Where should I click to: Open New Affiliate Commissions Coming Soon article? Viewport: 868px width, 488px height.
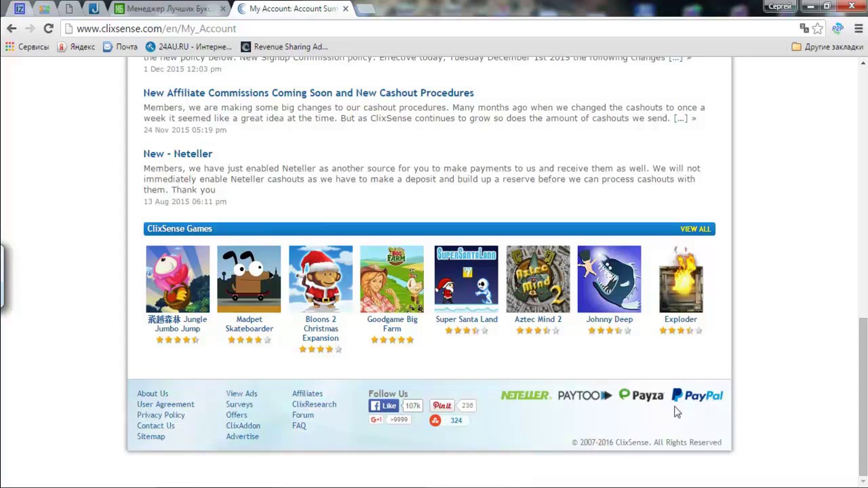(x=309, y=93)
